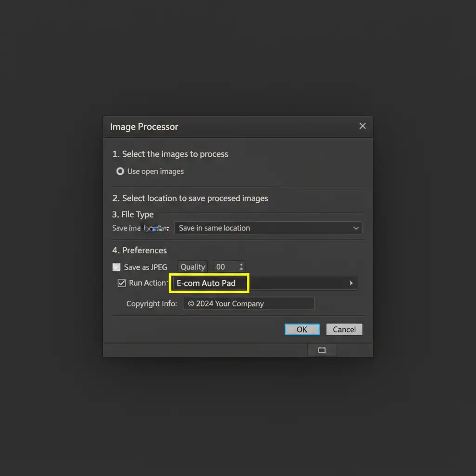Image resolution: width=476 pixels, height=476 pixels.
Task: Click the 4. Preferences section heading
Action: 139,250
